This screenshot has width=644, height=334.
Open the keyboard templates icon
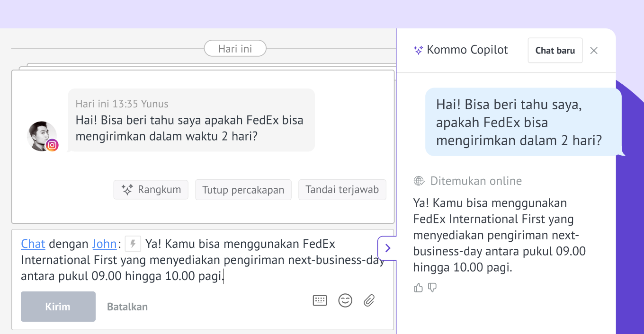(320, 300)
